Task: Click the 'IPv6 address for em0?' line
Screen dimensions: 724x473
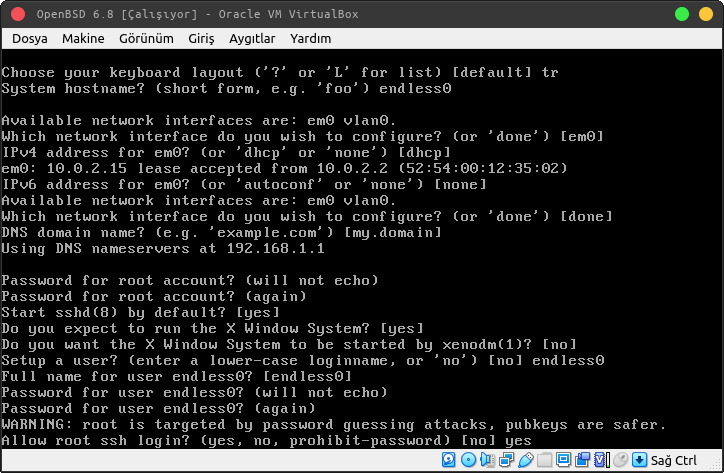Action: pyautogui.click(x=244, y=184)
